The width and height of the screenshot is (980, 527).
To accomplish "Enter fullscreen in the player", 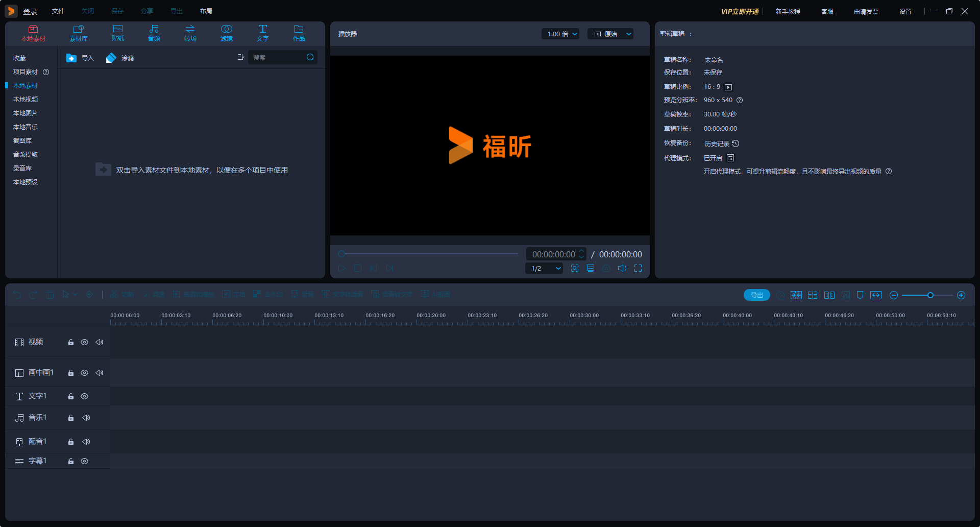I will pos(638,268).
